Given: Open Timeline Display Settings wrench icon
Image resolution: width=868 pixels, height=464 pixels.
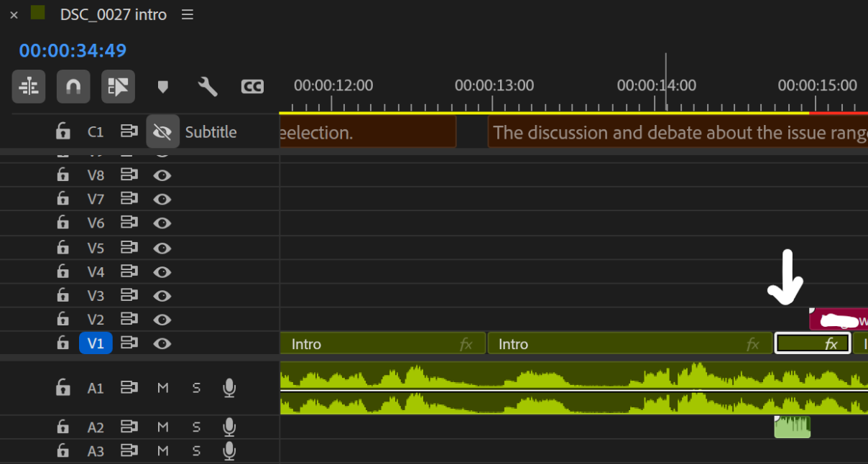Looking at the screenshot, I should (208, 86).
